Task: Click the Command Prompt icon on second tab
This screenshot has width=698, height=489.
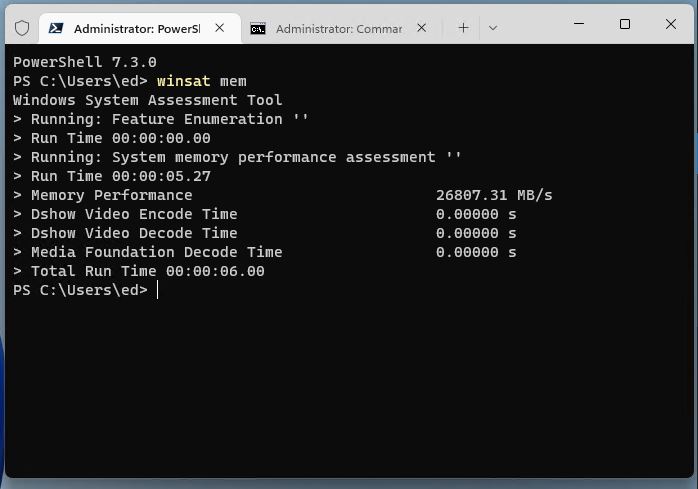Action: pos(258,29)
